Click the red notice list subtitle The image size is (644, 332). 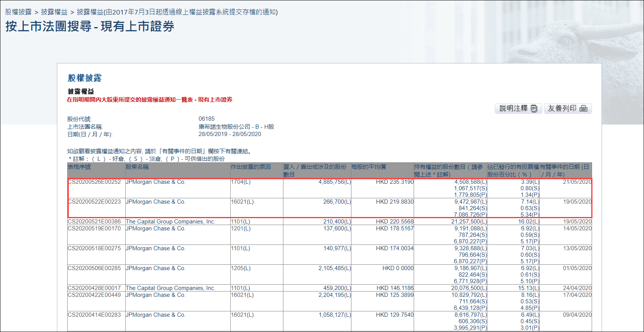click(150, 100)
